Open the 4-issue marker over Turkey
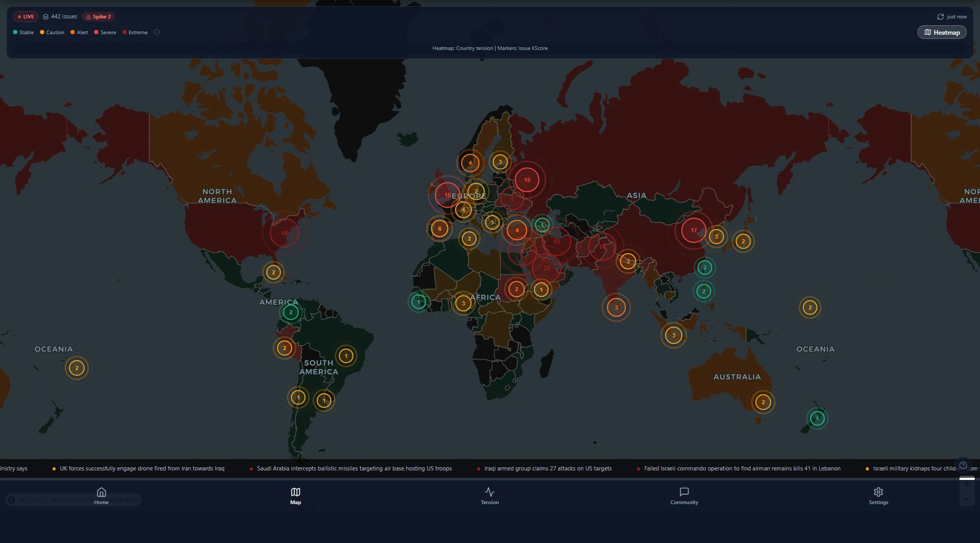 517,230
